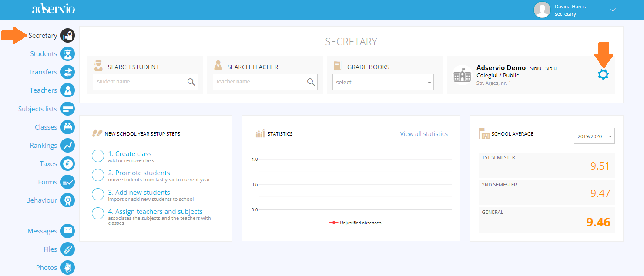Toggle Assign teachers and subjects circle
The width and height of the screenshot is (644, 276).
[x=98, y=213]
